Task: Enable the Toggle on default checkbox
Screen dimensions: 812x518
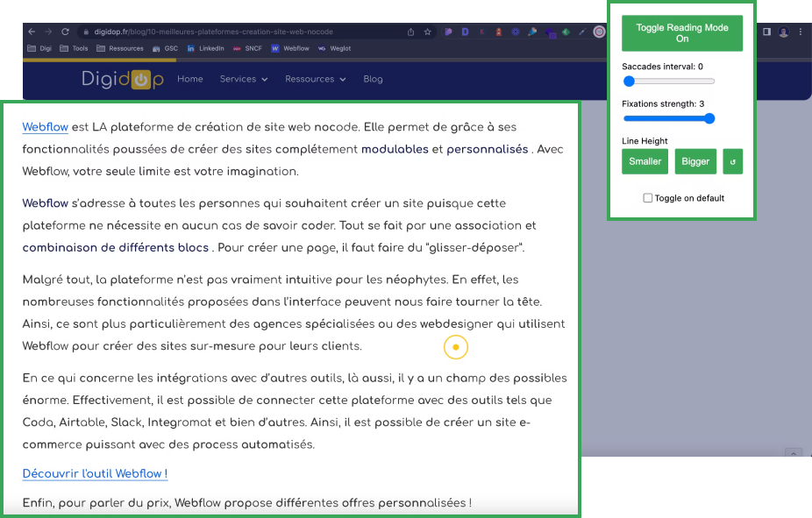Action: 647,198
